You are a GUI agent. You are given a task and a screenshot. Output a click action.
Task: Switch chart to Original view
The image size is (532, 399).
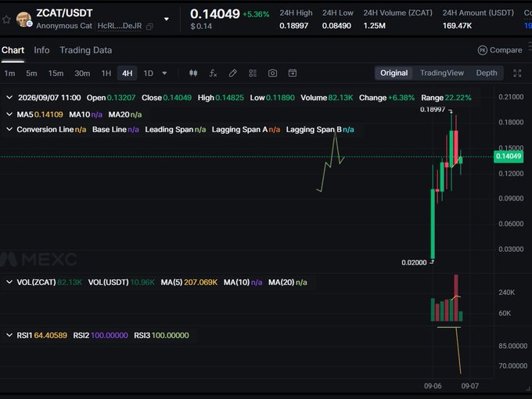tap(394, 73)
